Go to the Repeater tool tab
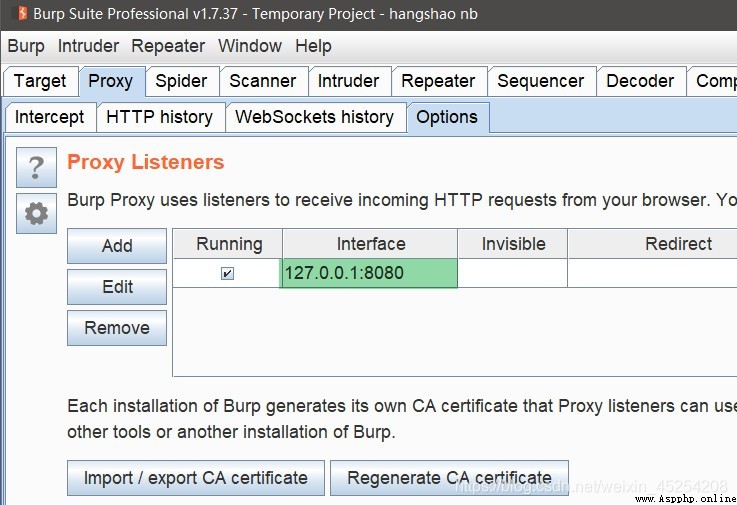The image size is (737, 505). [439, 81]
